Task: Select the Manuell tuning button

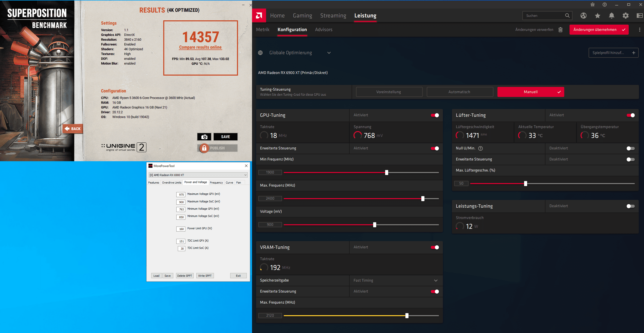Action: tap(531, 92)
